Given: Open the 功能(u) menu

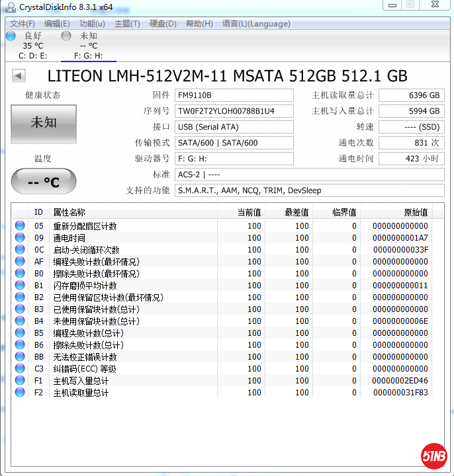Looking at the screenshot, I should pos(92,24).
